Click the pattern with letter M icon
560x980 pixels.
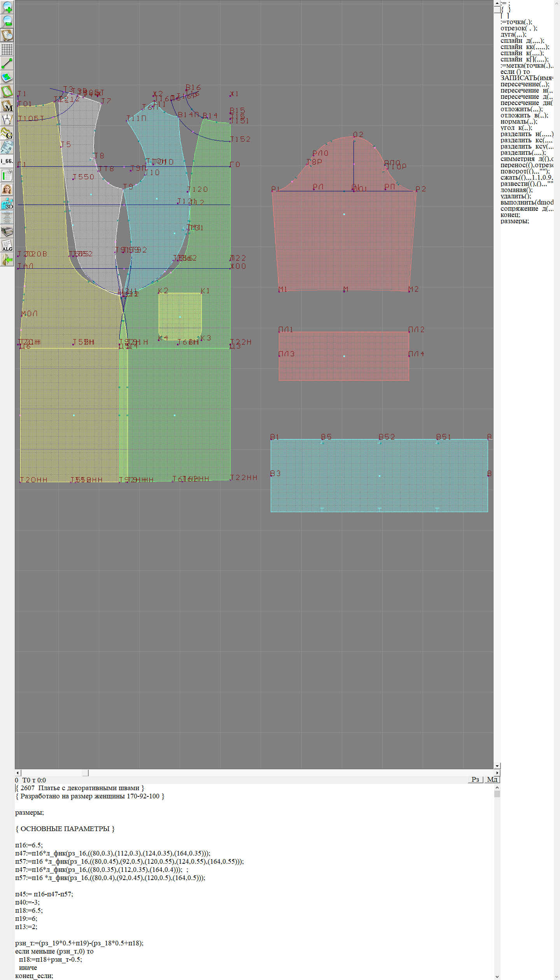pos(7,105)
